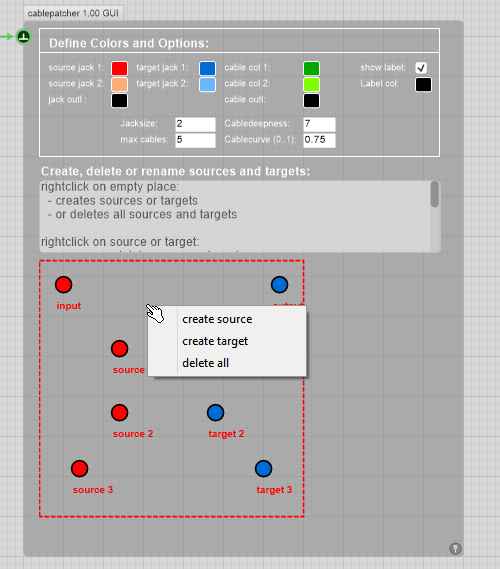Toggle the show label checkbox
This screenshot has width=500, height=569.
(x=421, y=68)
